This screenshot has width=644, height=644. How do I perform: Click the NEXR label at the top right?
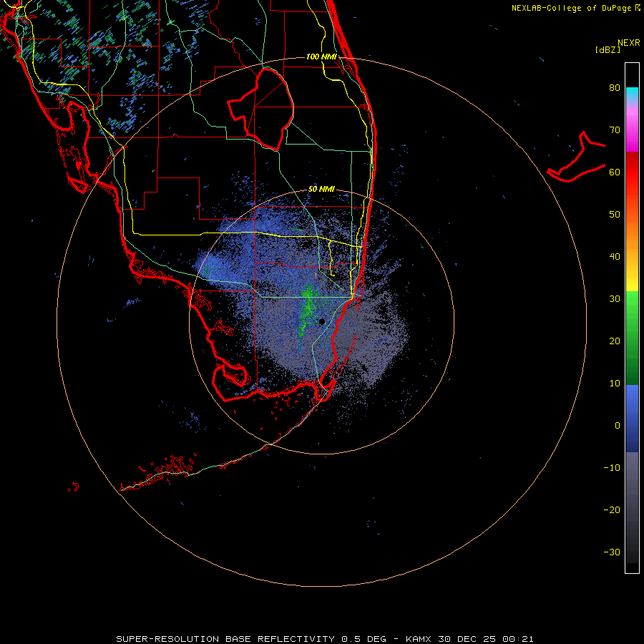point(629,43)
